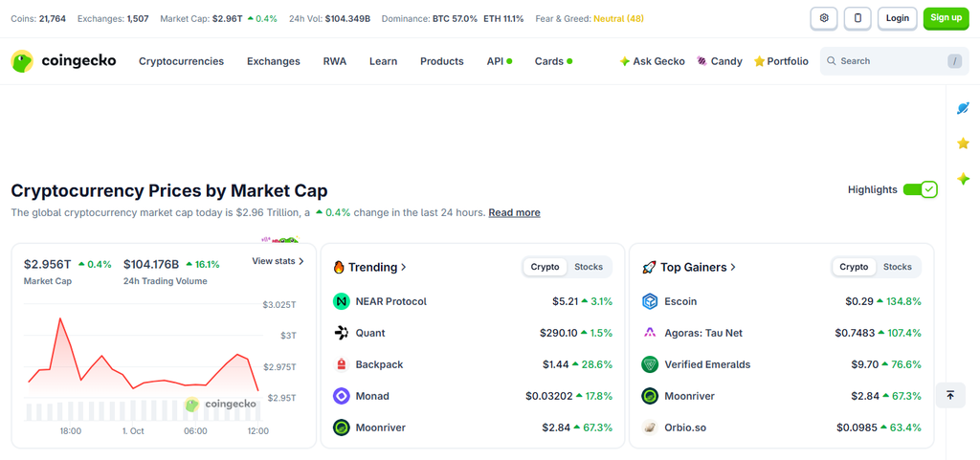980x460 pixels.
Task: Click the Exchanges count 1,507 link
Action: tap(138, 19)
